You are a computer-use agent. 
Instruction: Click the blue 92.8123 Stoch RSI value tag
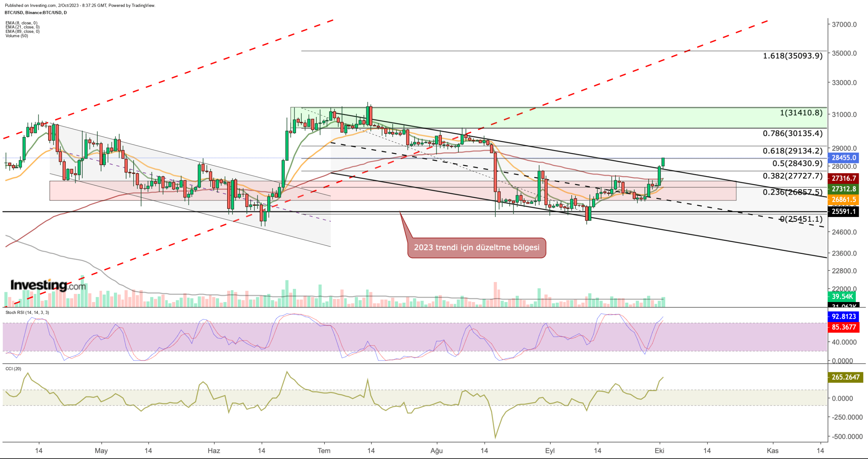click(x=843, y=317)
